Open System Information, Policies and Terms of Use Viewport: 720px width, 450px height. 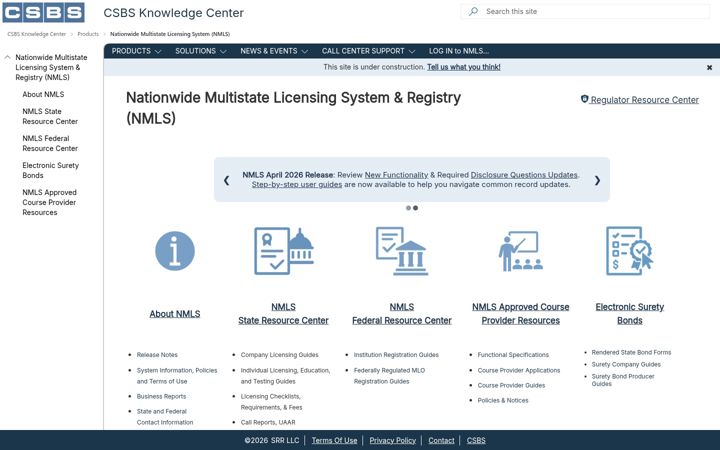coord(177,376)
